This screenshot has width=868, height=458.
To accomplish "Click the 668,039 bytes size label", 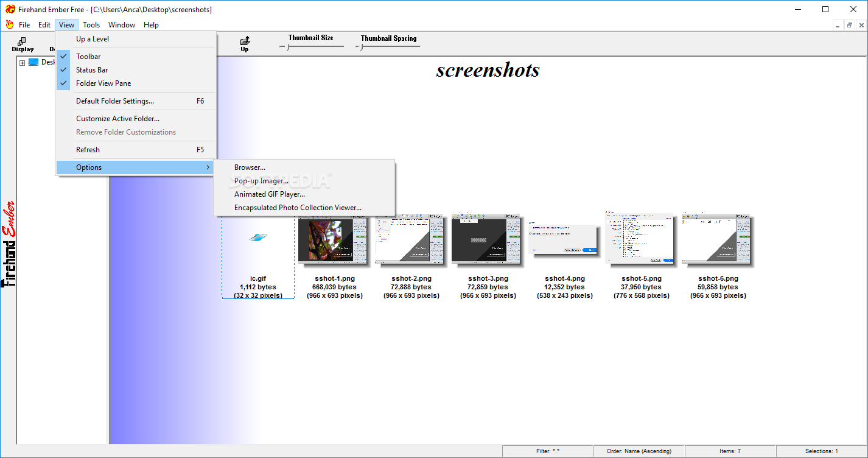I will [334, 287].
